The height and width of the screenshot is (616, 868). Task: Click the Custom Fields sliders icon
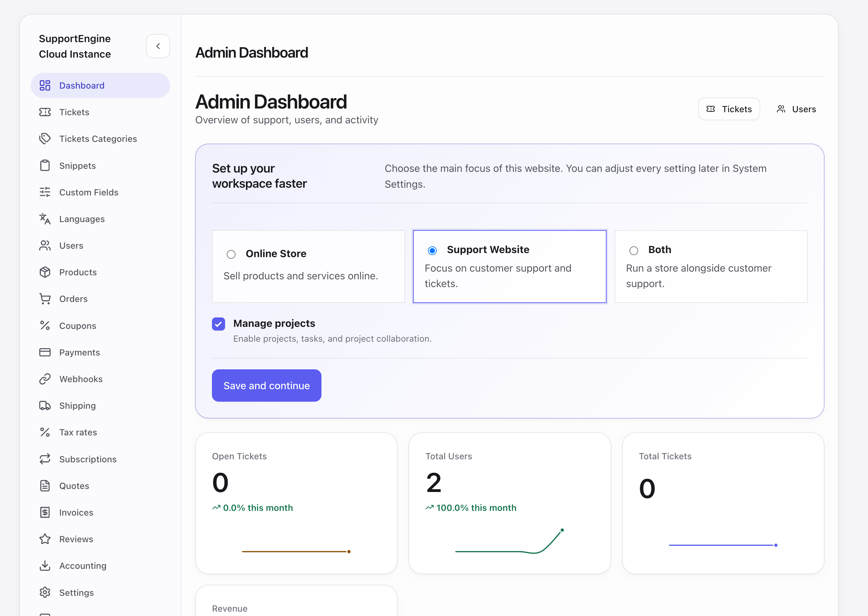[45, 192]
